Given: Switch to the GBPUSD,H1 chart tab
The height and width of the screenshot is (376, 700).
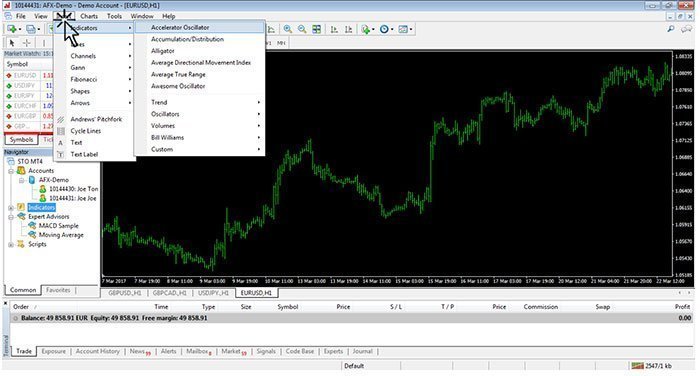Looking at the screenshot, I should pyautogui.click(x=125, y=293).
